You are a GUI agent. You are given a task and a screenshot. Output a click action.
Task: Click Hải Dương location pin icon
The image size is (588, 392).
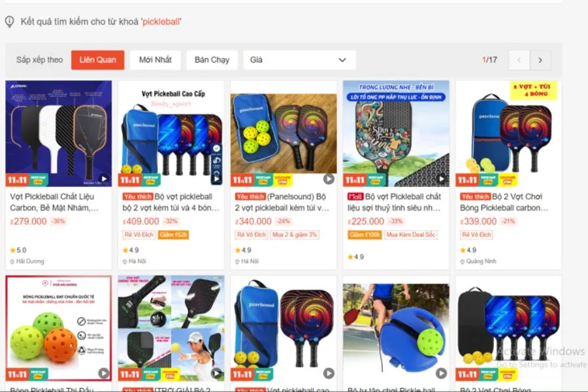[12, 261]
